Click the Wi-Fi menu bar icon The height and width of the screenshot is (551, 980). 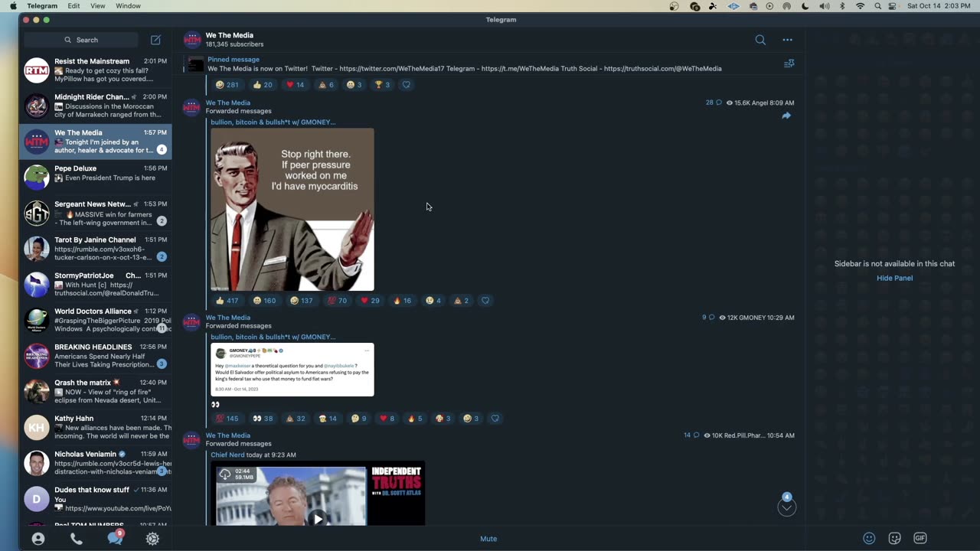click(860, 6)
